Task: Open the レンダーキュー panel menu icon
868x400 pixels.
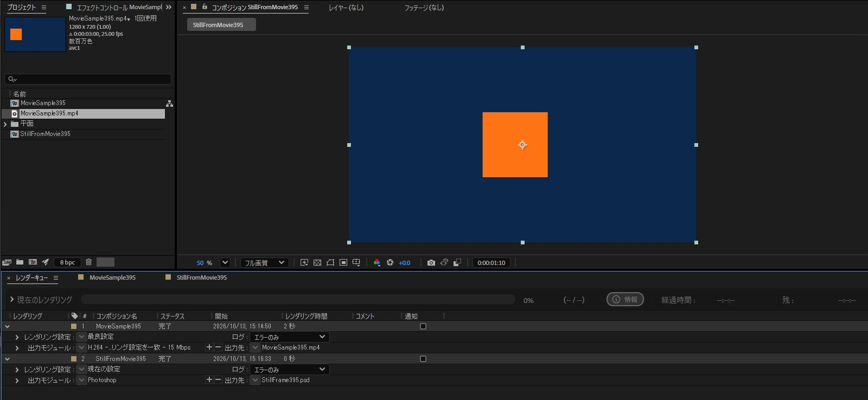Action: pos(55,278)
